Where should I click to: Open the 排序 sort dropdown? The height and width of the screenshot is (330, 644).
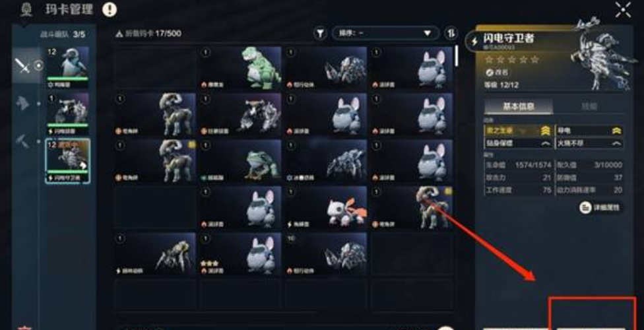click(x=385, y=33)
